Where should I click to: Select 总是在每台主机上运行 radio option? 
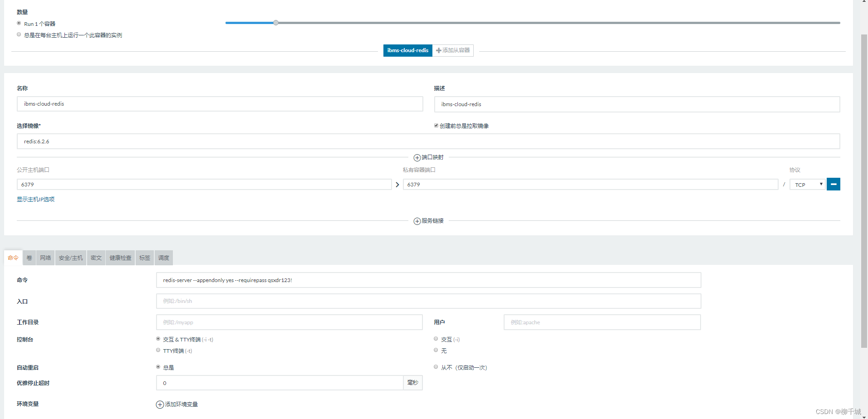point(19,34)
